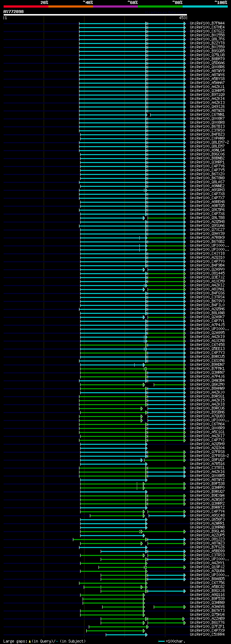Viewport: 231px width, 644px height.
Task: Select the UniRef100_A5AHA7 label
Action: (207, 83)
